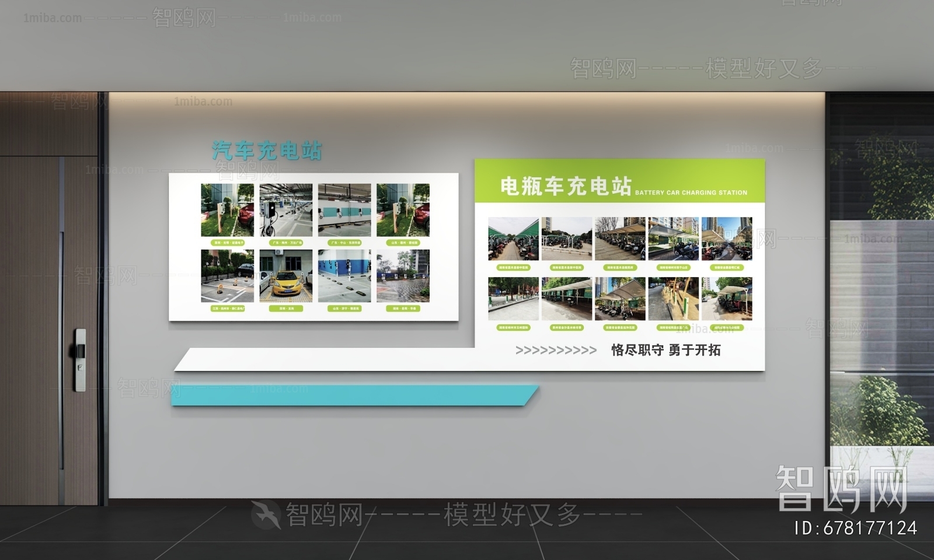Click the white angled stripe bar
934x560 pixels.
[x=327, y=359]
